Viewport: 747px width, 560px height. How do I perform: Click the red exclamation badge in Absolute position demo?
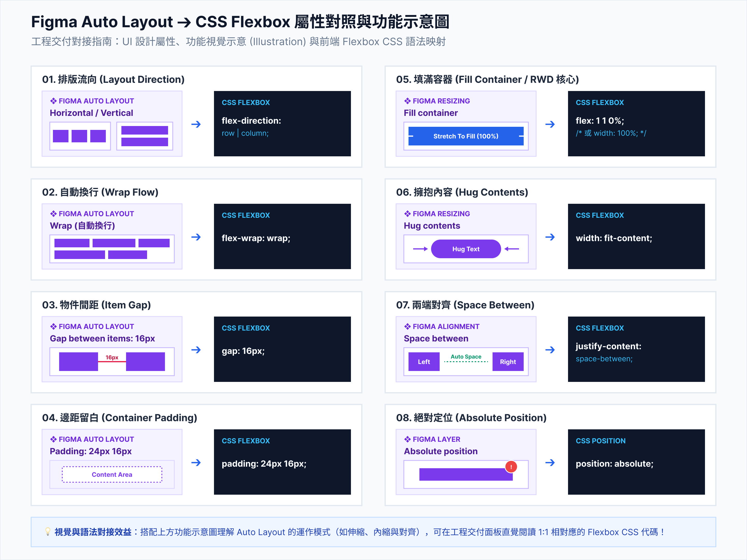click(x=511, y=467)
